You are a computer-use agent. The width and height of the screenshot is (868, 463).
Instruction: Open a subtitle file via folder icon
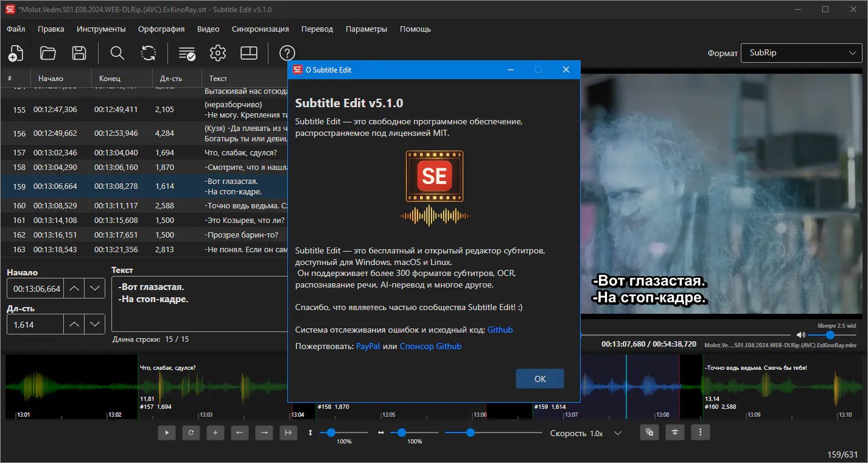tap(47, 53)
